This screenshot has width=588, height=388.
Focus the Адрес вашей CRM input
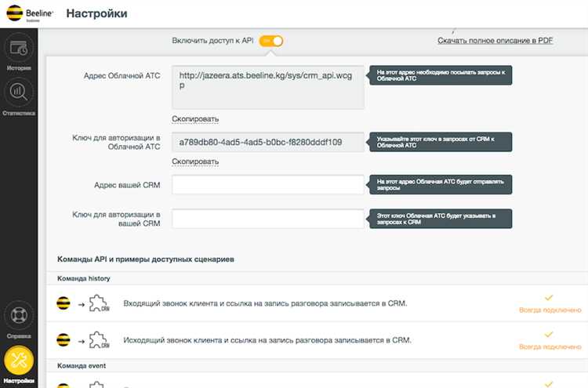coord(268,184)
